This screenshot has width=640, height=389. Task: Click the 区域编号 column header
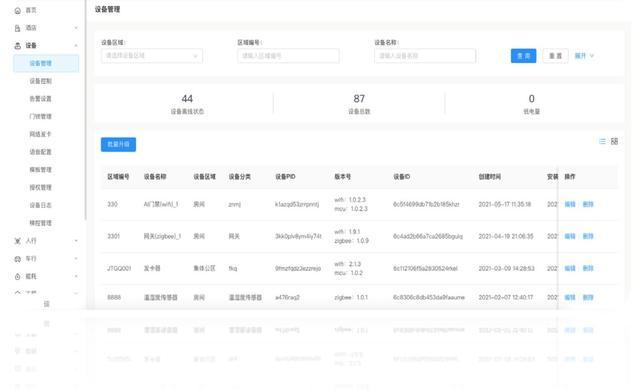tap(118, 177)
